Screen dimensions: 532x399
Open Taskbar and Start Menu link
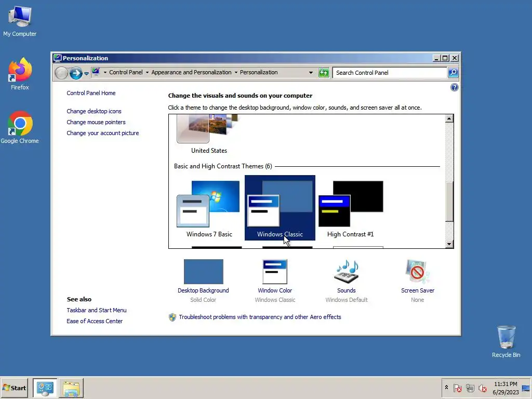coord(96,310)
